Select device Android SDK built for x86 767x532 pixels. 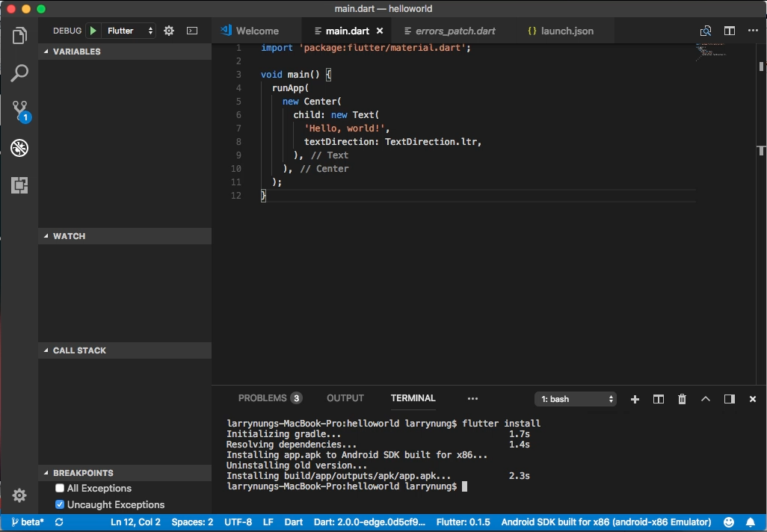point(606,522)
